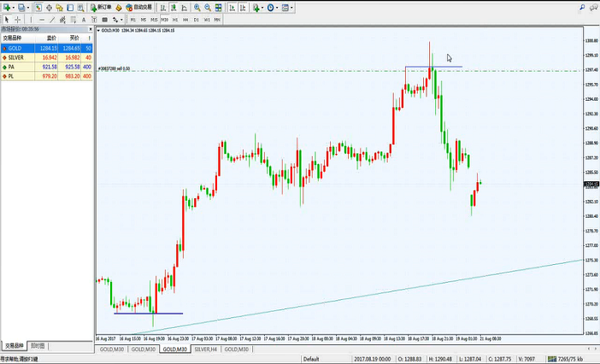Open the 即时图 tab in Market Watch
600x364 pixels.
click(x=38, y=346)
